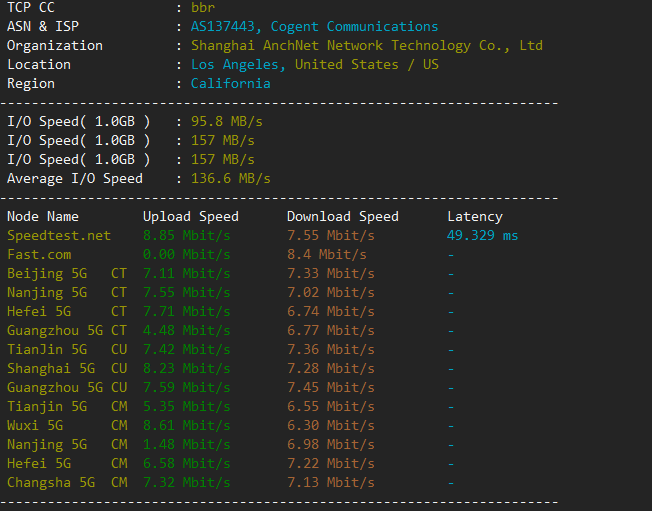Select the Shanghai AnchNet organization text

click(367, 46)
